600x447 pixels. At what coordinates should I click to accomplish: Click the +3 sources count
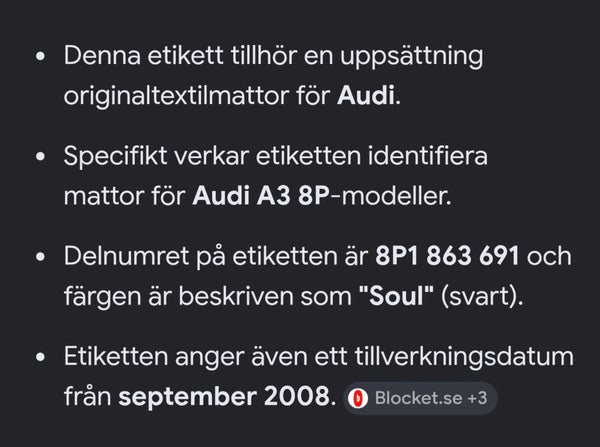click(x=477, y=398)
